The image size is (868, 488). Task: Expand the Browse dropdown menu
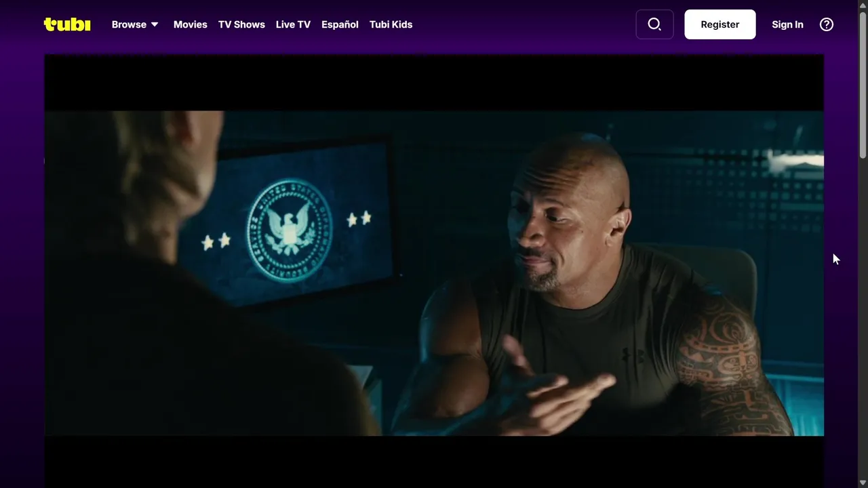(x=135, y=24)
